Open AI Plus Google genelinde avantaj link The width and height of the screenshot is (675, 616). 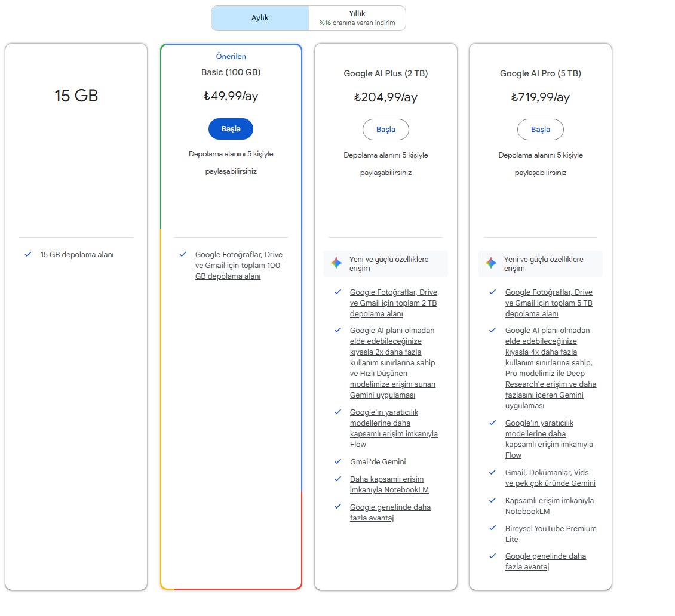(390, 512)
